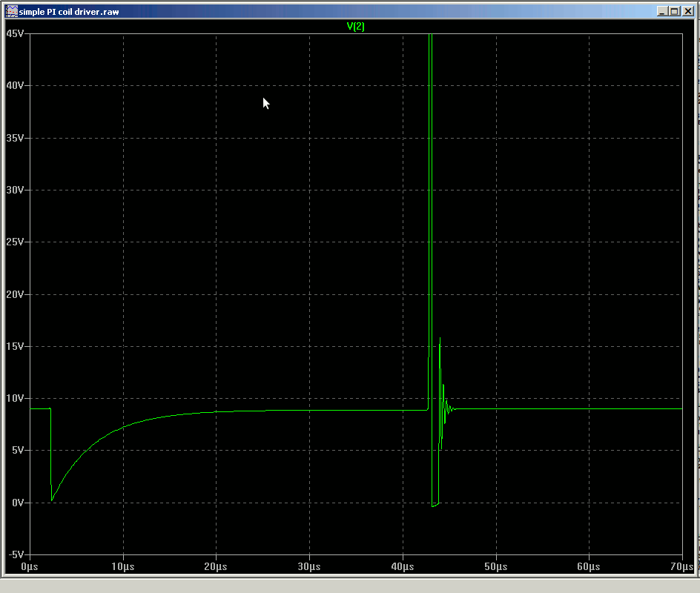
Task: Click the V(2) trace label
Action: coord(355,27)
